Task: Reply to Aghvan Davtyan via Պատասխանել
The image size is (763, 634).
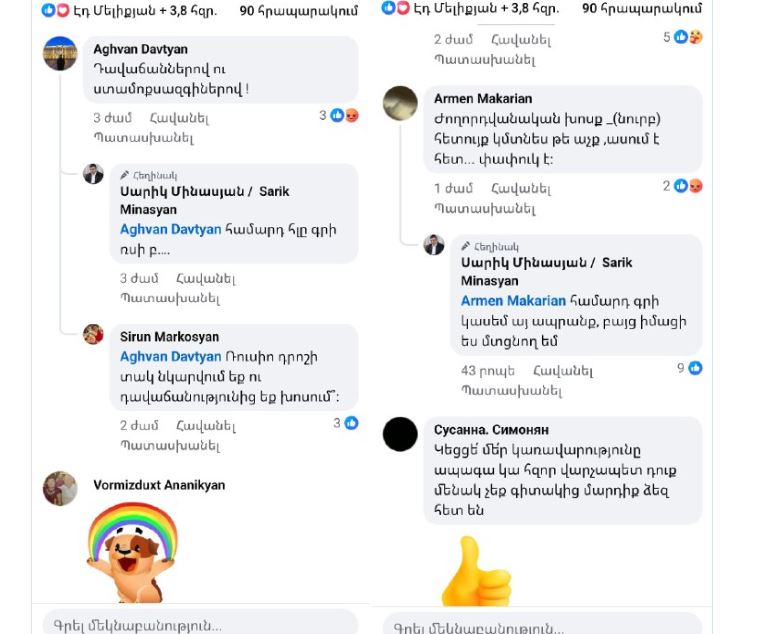Action: click(143, 138)
